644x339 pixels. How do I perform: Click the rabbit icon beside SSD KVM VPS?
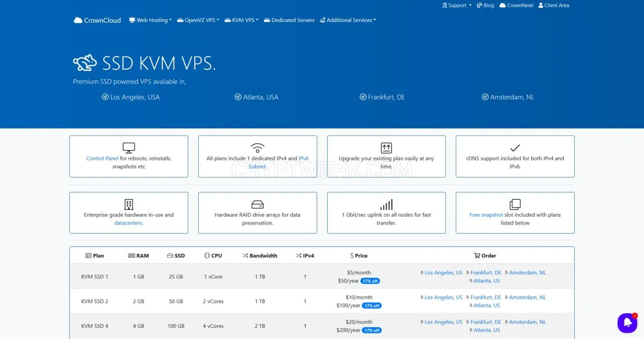tap(85, 63)
